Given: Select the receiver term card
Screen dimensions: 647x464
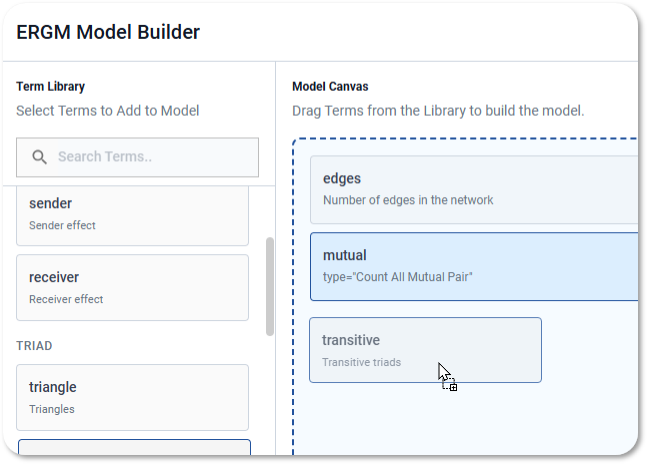Looking at the screenshot, I should (x=132, y=287).
